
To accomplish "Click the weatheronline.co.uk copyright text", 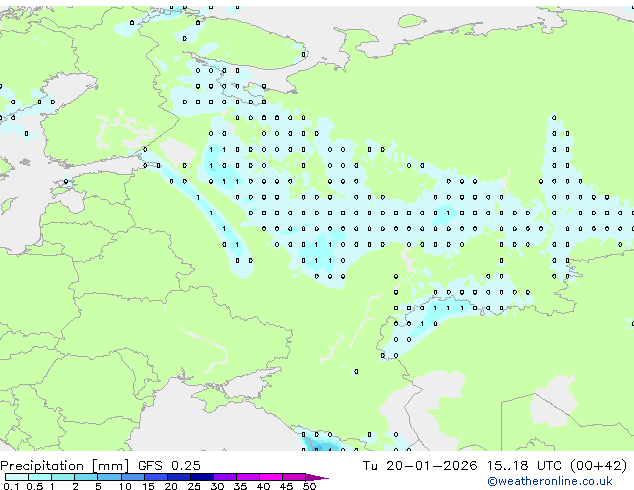I will (x=550, y=481).
